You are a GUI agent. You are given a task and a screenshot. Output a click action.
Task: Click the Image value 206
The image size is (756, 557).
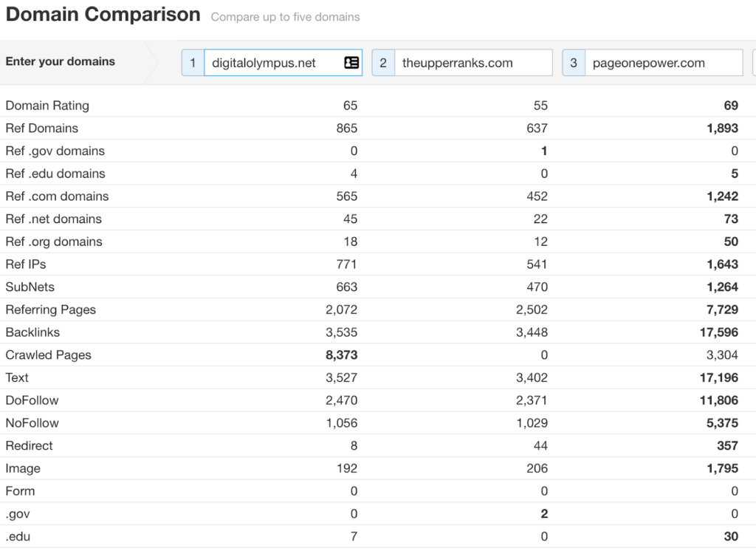[537, 468]
